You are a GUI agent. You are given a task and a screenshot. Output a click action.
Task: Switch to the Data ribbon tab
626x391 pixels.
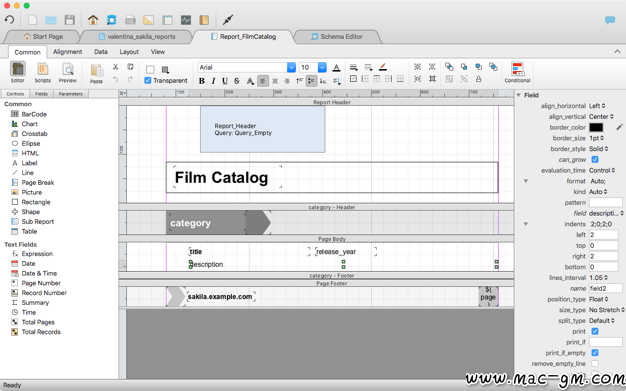[x=101, y=52]
